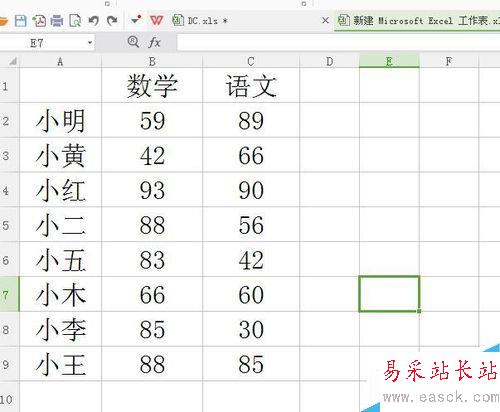Screen dimensions: 500x412
Task: Select the cell containing 小李
Action: coord(60,329)
